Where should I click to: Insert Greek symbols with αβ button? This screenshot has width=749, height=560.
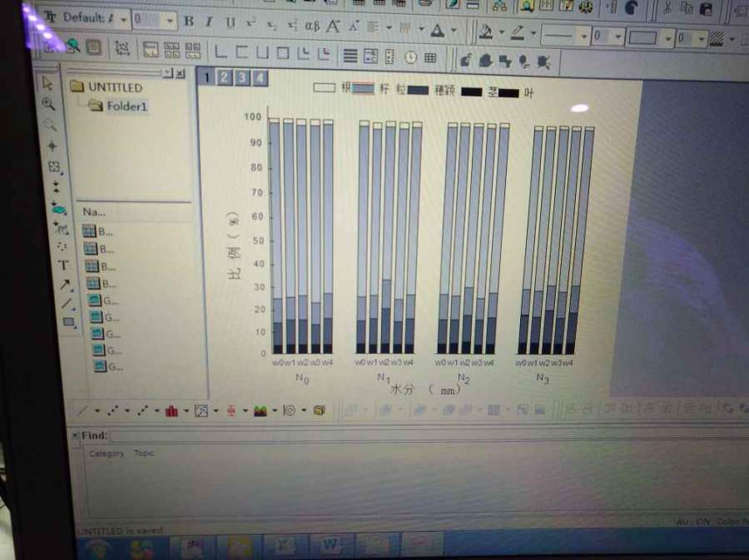(312, 26)
